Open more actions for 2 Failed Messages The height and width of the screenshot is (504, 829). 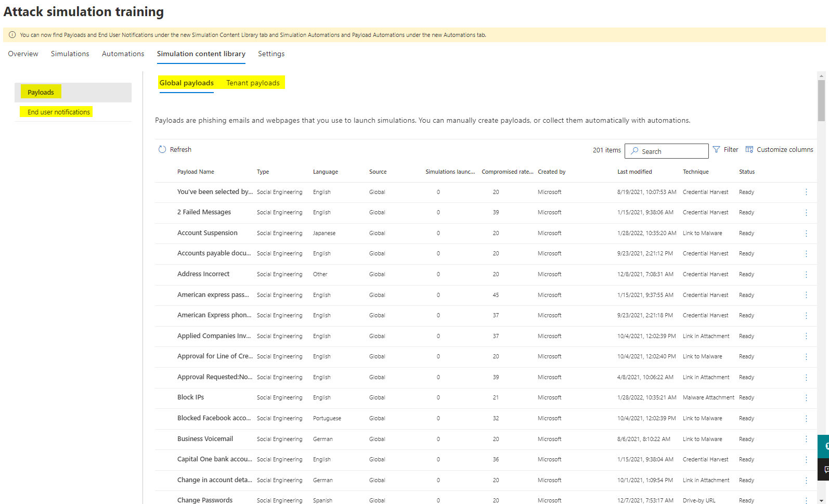[x=806, y=213]
